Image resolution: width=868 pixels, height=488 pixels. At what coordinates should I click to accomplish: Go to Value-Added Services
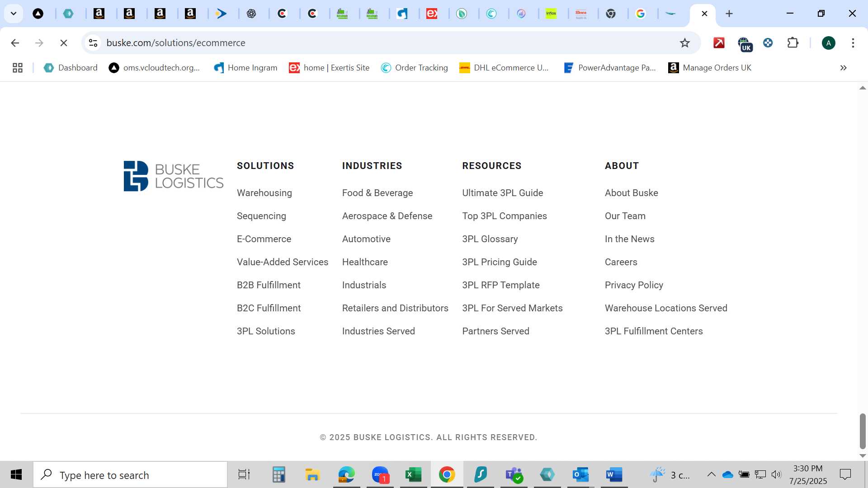point(283,262)
